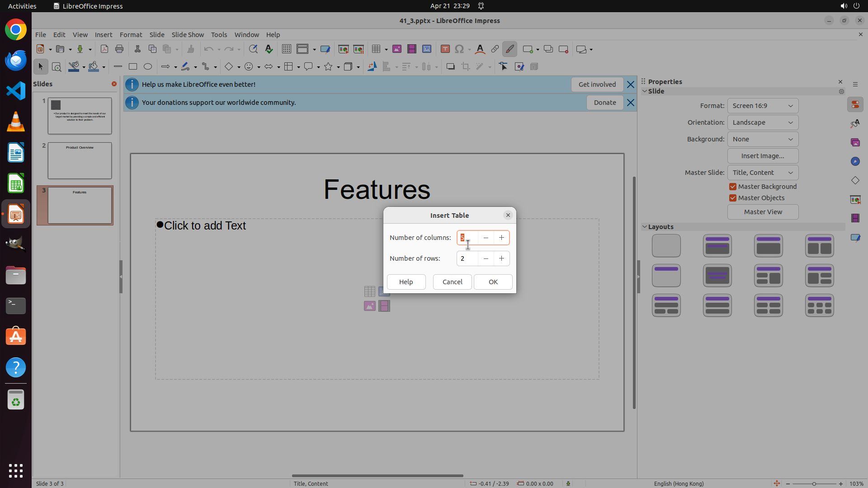Click the Insert Special Character omega icon

459,49
